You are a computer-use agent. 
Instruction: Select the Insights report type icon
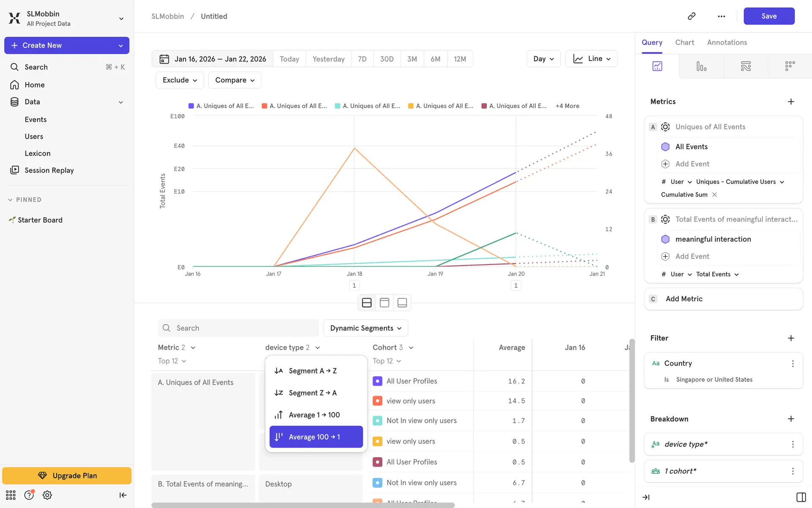coord(657,66)
